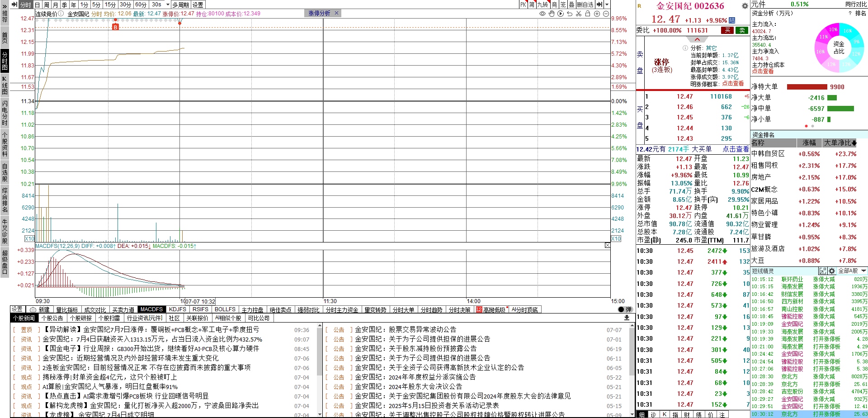Select the KDJFS indicator tab

pyautogui.click(x=178, y=309)
